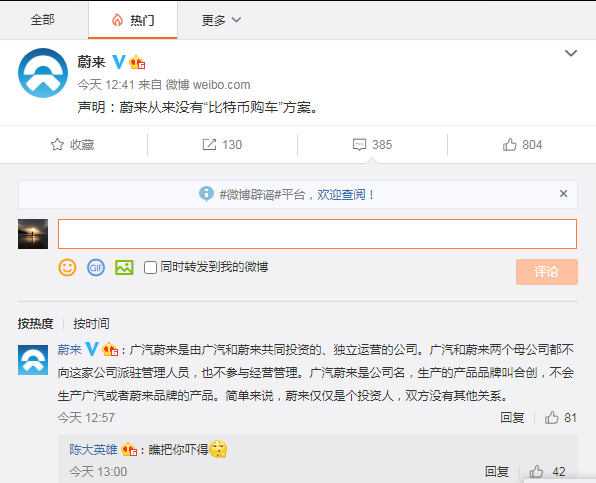The image size is (596, 483).
Task: Open comments via speech bubble icon 385
Action: pyautogui.click(x=359, y=145)
